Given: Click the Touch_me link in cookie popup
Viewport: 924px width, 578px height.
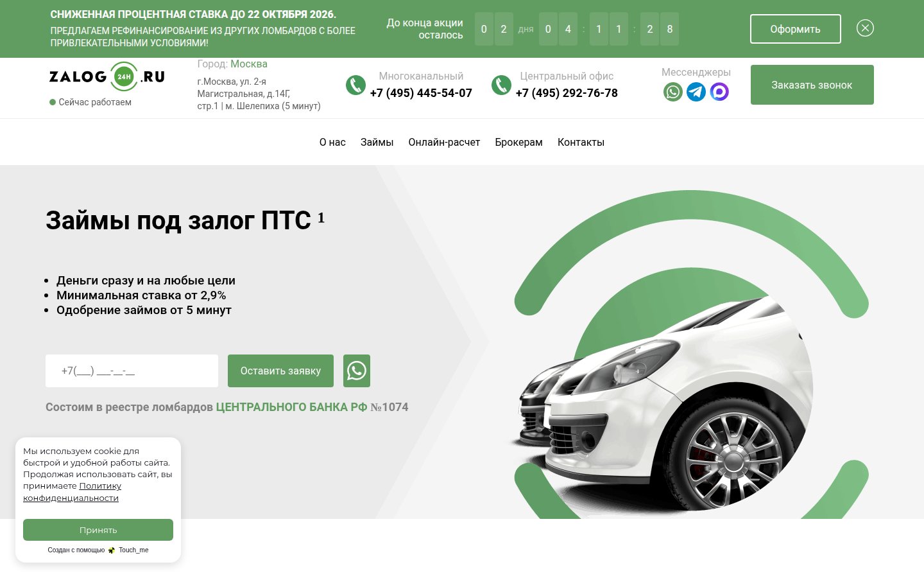Looking at the screenshot, I should coord(133,550).
